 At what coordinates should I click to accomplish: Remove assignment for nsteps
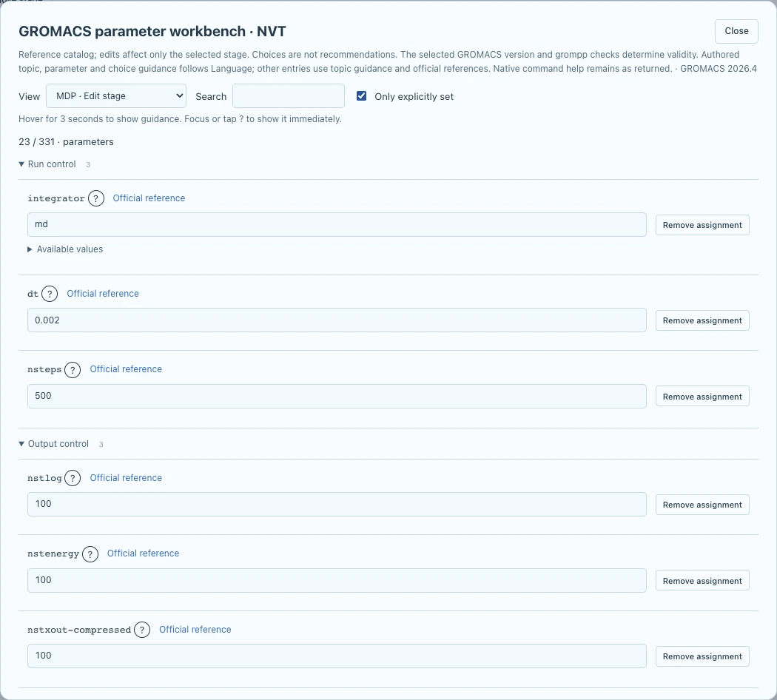(702, 397)
